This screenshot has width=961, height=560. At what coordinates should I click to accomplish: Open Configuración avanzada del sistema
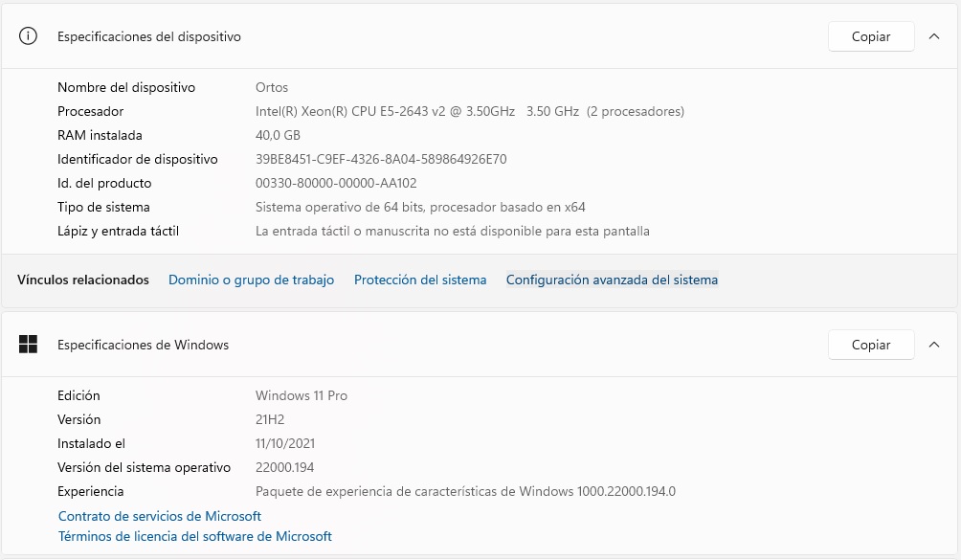tap(612, 280)
